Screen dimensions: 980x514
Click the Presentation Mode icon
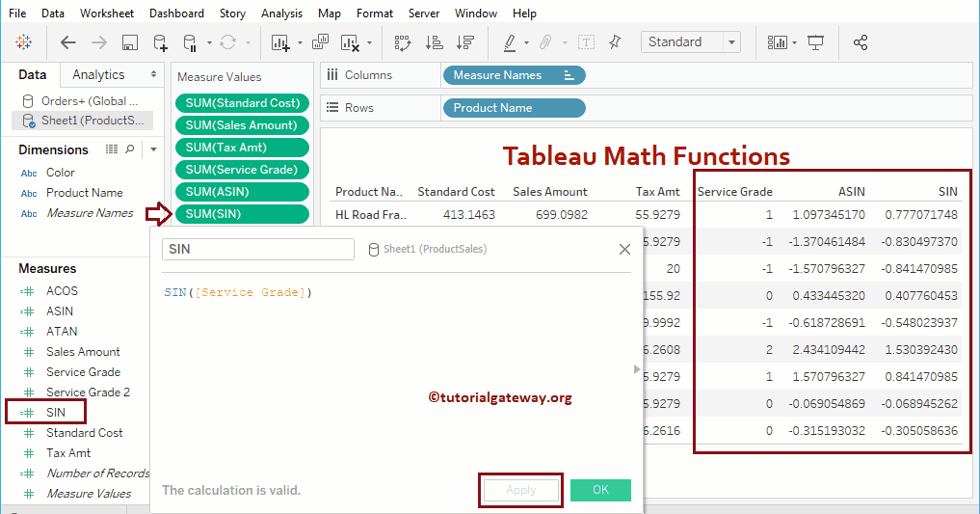point(815,42)
